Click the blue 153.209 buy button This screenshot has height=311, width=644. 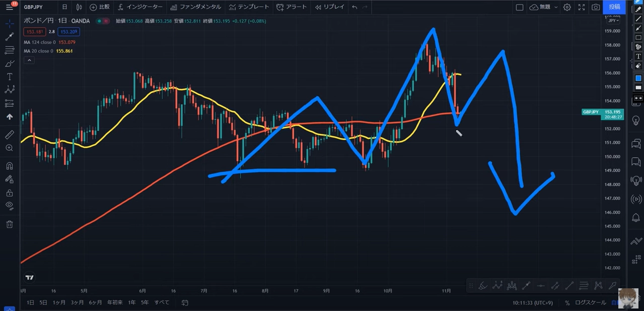pos(68,31)
